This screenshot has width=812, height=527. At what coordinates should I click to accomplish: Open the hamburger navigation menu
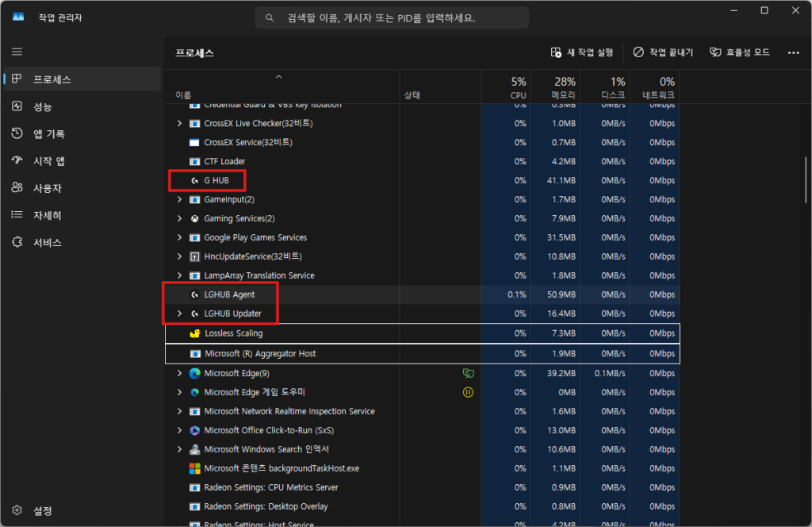tap(17, 52)
